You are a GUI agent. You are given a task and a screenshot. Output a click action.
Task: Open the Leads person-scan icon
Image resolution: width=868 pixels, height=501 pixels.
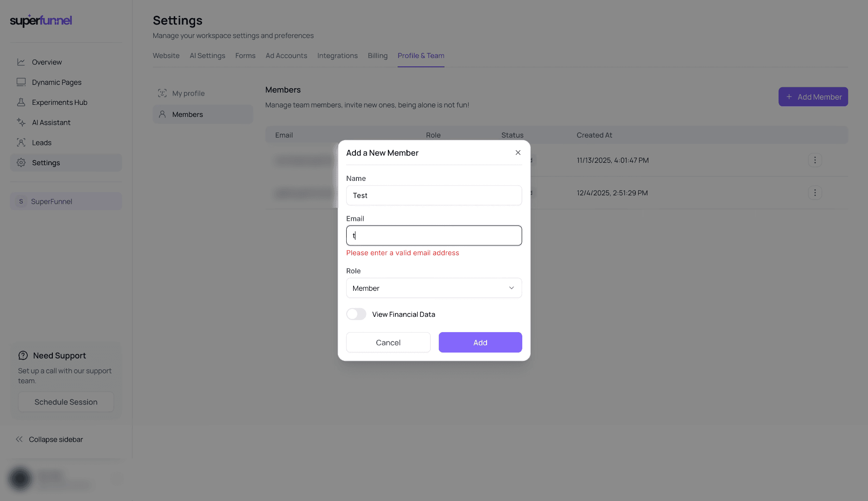(21, 143)
